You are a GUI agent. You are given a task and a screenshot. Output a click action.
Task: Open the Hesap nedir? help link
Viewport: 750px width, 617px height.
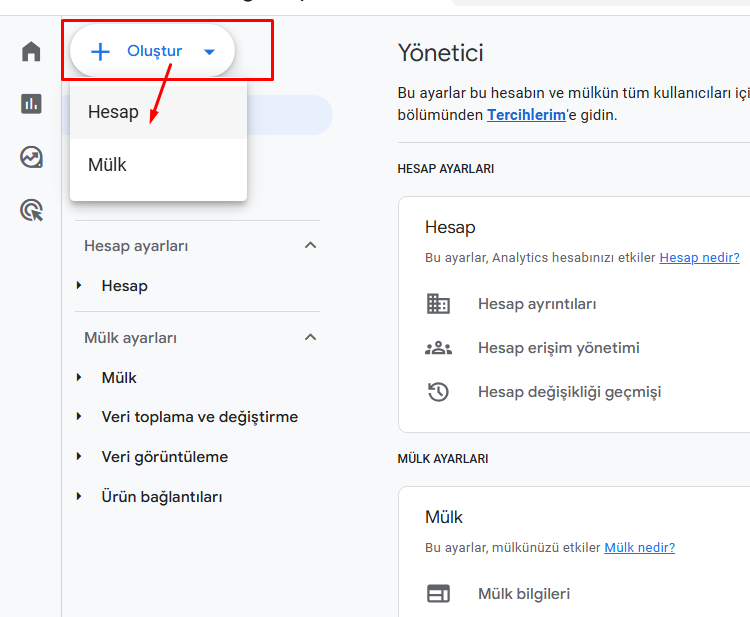pos(699,258)
